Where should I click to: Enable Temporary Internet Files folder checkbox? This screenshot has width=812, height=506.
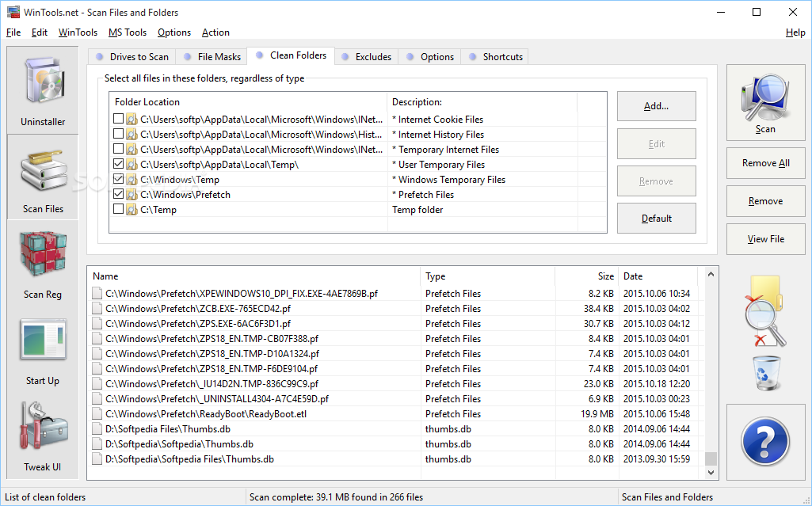tap(118, 149)
